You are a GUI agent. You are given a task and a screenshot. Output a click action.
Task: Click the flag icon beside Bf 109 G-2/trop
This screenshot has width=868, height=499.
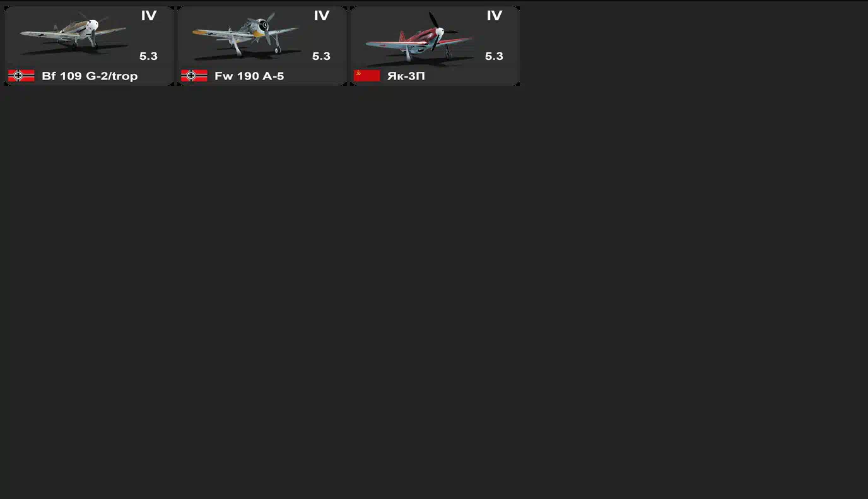click(21, 76)
